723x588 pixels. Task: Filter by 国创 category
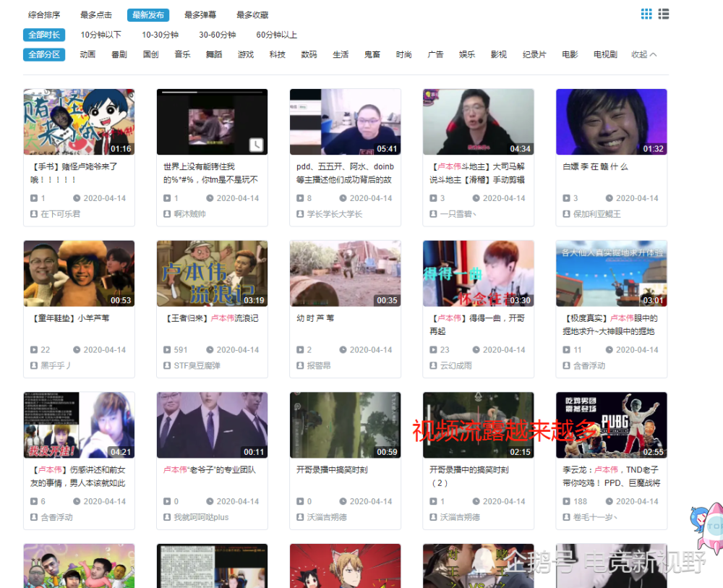click(x=151, y=54)
